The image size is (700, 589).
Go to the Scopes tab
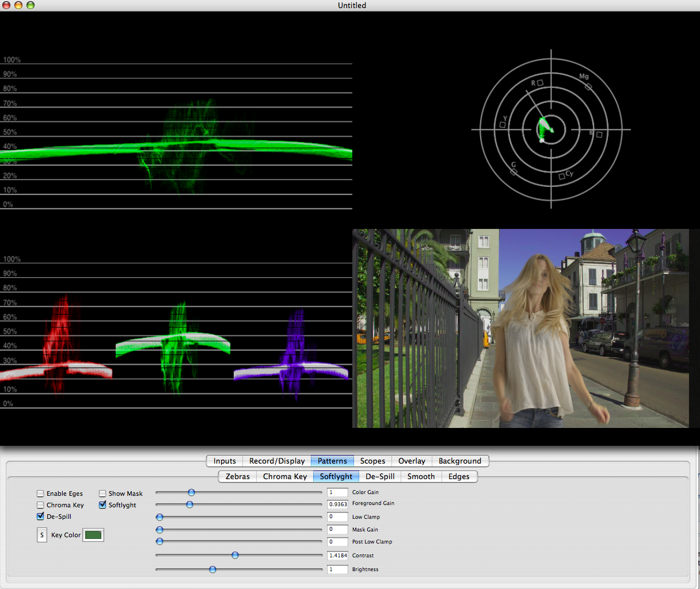point(372,461)
